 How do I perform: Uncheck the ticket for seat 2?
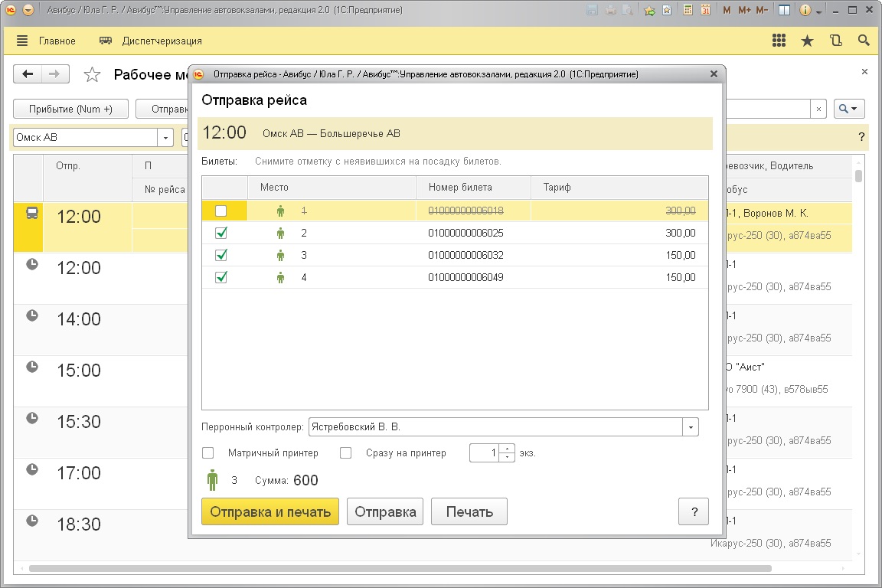tap(221, 233)
